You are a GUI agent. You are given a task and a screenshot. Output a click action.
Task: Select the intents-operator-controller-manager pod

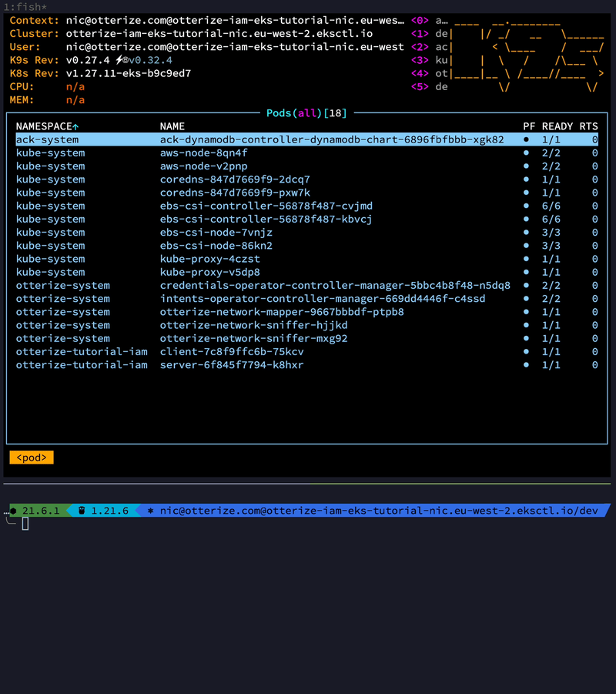click(x=306, y=299)
